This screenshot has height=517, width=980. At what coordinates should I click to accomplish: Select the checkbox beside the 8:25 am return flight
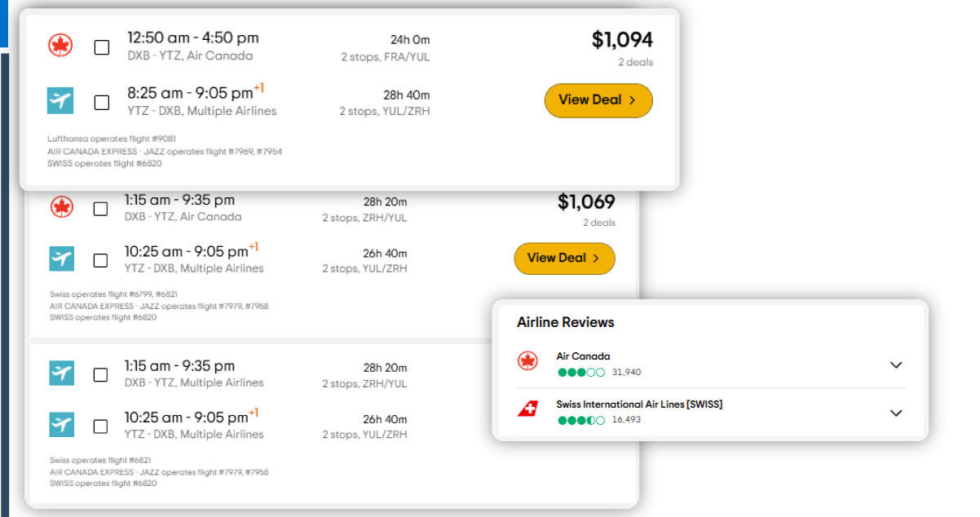coord(101,101)
